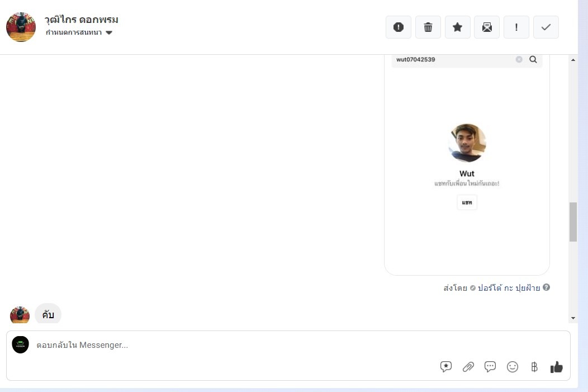Click the Baht payment request icon
Viewport: 588px width, 392px height.
534,367
